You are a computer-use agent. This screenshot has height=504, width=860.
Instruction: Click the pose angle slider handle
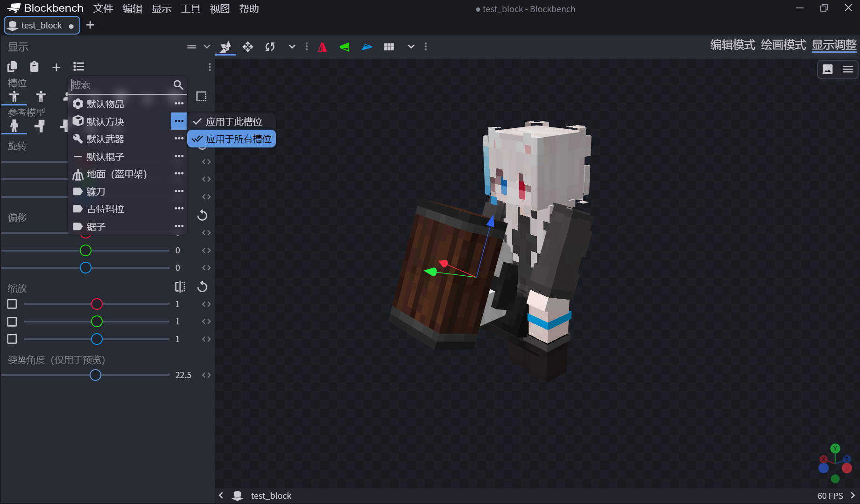point(95,375)
